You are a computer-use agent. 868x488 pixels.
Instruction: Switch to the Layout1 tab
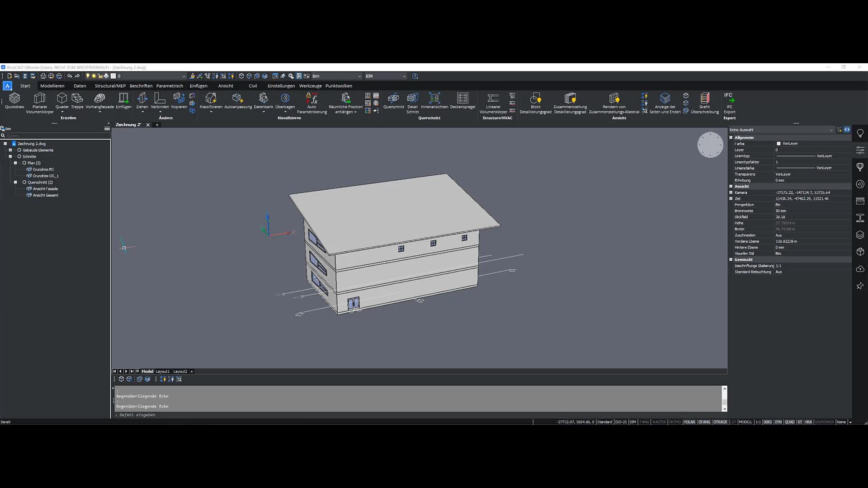click(162, 371)
